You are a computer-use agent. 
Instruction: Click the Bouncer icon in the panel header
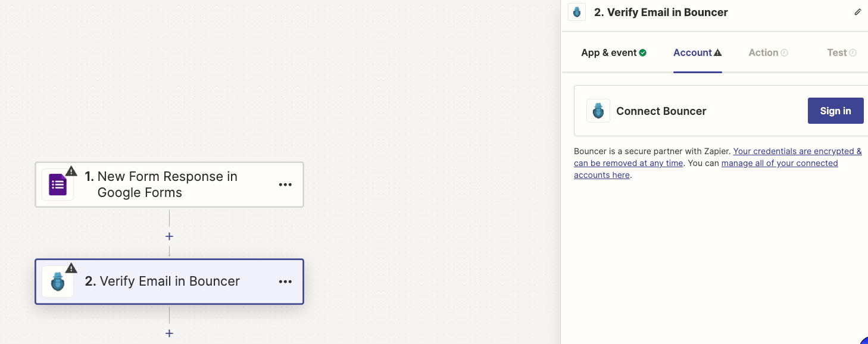pyautogui.click(x=577, y=12)
